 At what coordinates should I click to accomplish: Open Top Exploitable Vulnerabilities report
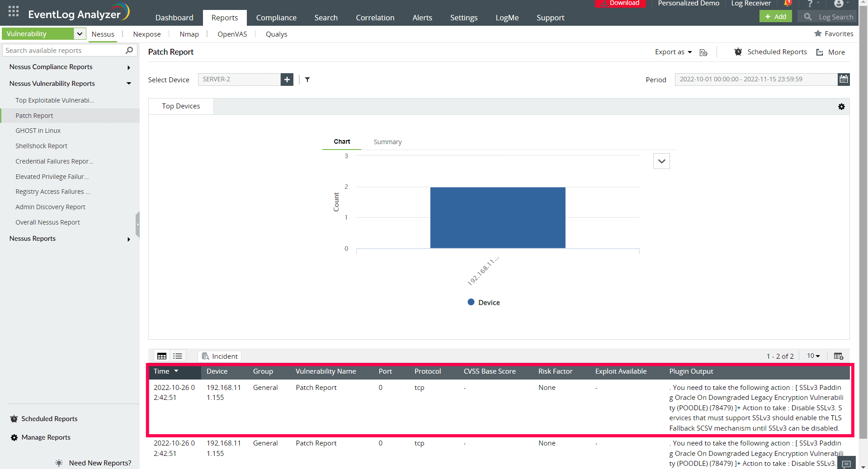pyautogui.click(x=55, y=100)
